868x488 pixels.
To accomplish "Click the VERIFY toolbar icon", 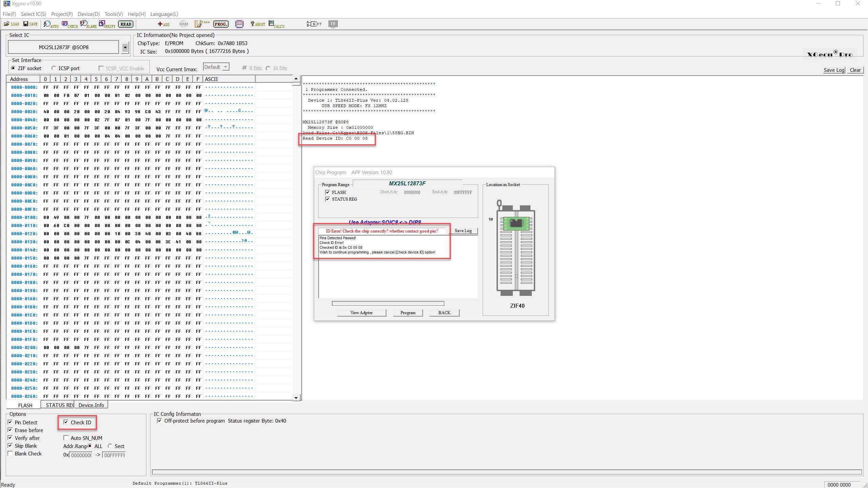I will 107,24.
